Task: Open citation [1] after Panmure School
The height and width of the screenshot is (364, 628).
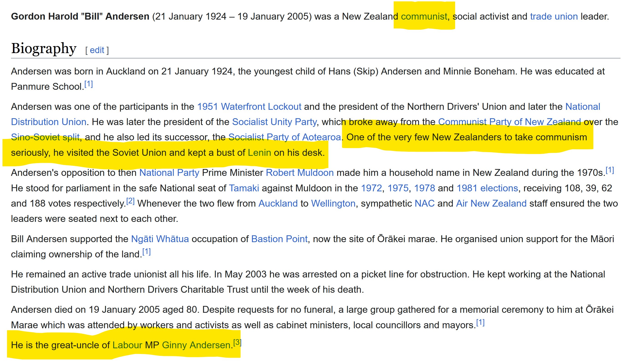Action: [x=88, y=84]
